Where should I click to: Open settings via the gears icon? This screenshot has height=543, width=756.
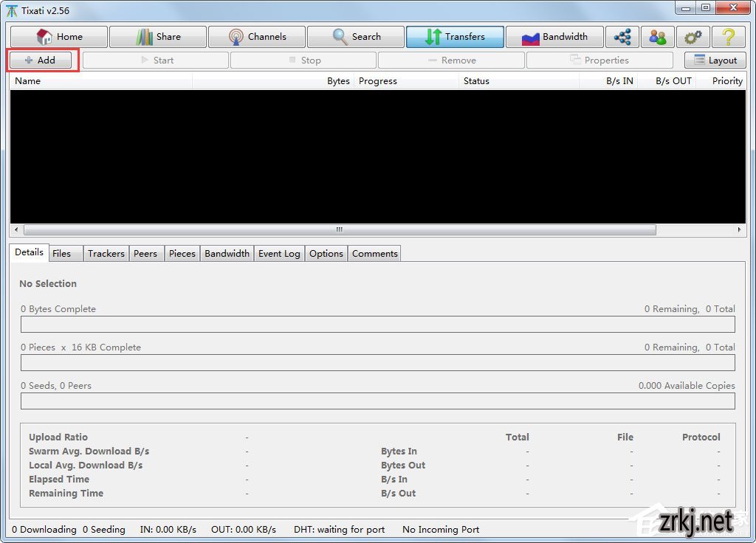click(693, 37)
